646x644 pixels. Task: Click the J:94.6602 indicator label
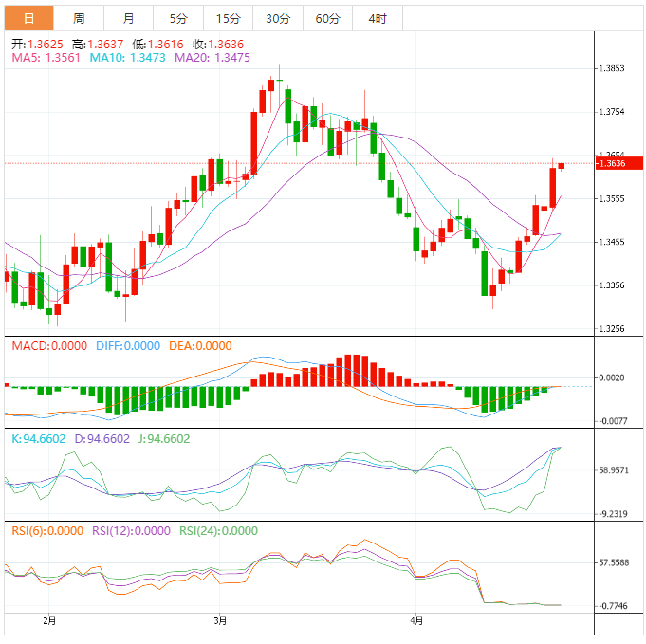(164, 439)
